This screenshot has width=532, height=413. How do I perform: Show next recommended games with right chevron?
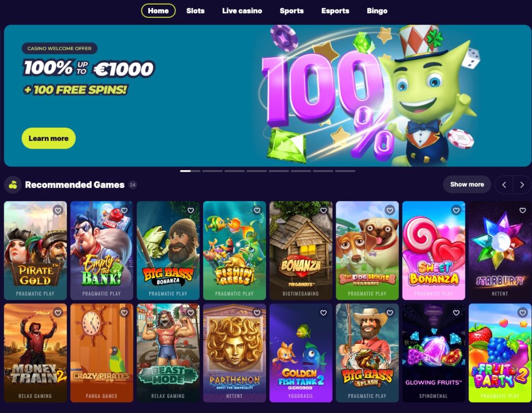[522, 185]
